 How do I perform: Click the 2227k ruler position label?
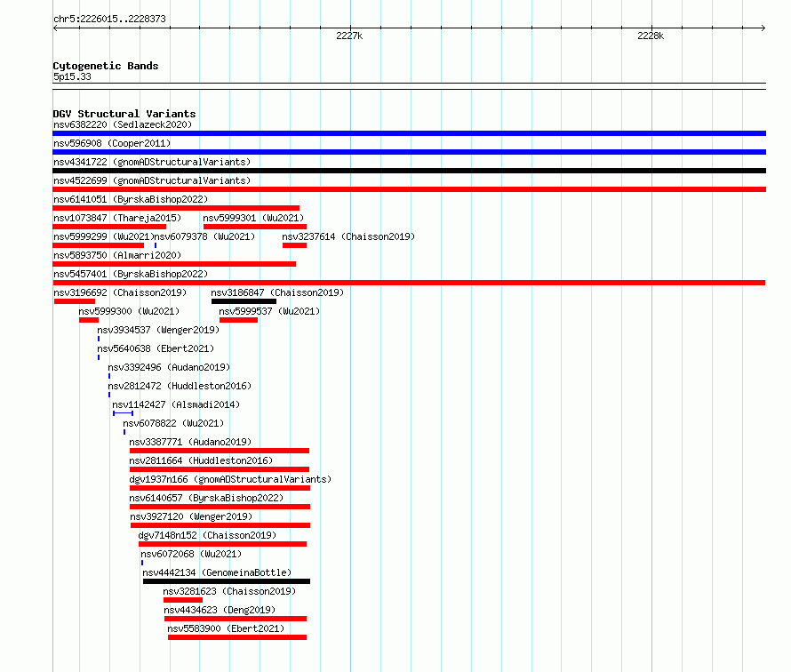(x=349, y=36)
